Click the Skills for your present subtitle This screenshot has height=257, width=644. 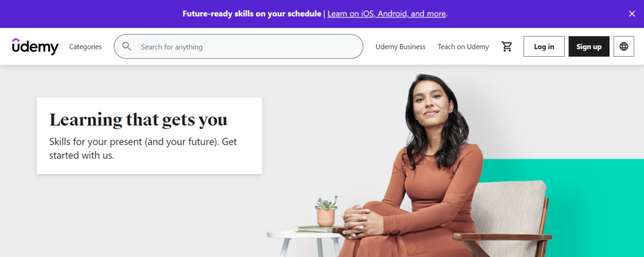(143, 149)
